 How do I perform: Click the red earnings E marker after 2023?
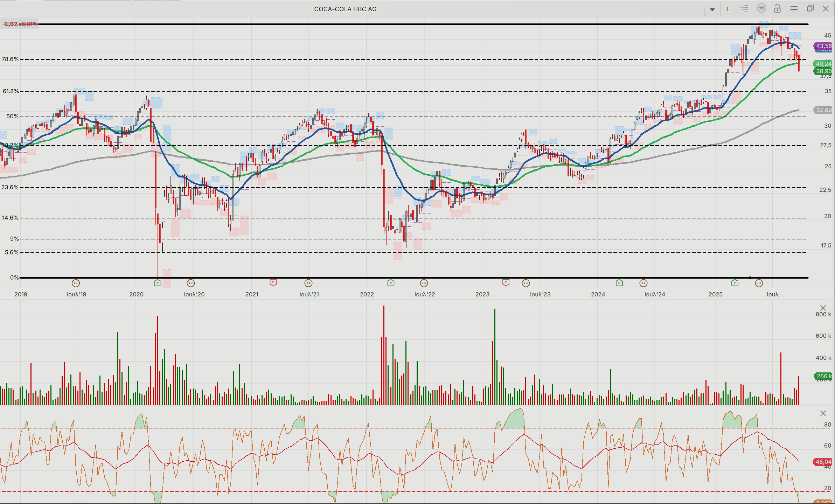pyautogui.click(x=506, y=282)
